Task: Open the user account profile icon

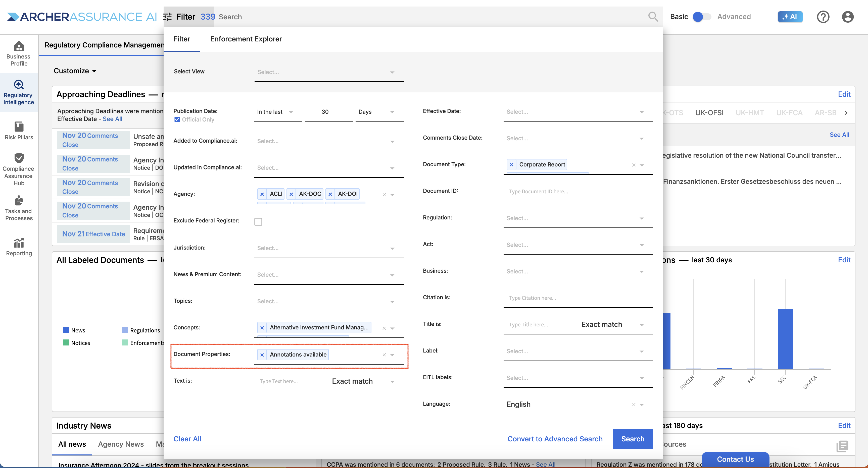Action: pyautogui.click(x=847, y=17)
